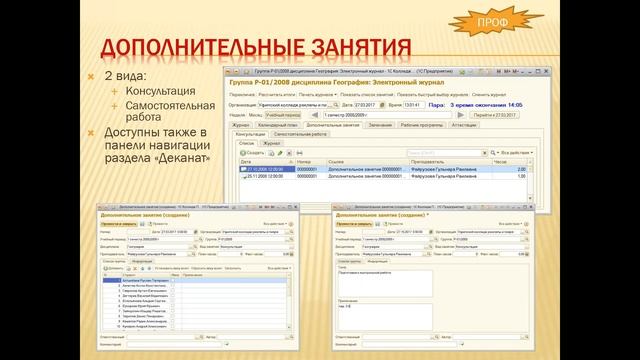Click the previous period arrow button
The image size is (640, 360).
click(x=315, y=115)
